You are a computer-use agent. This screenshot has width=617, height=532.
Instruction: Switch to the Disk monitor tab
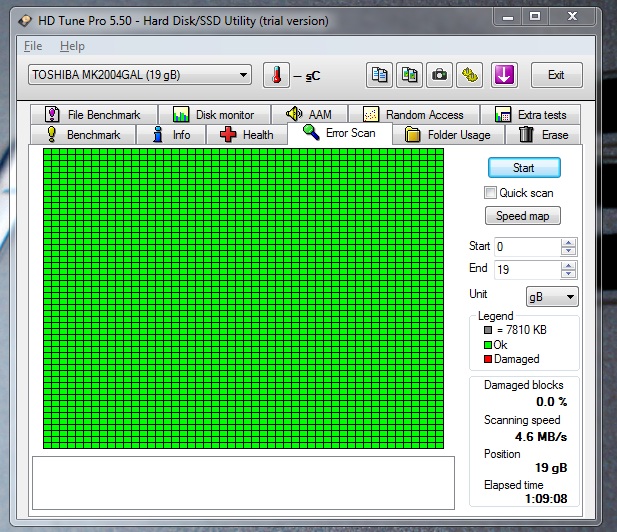point(220,115)
